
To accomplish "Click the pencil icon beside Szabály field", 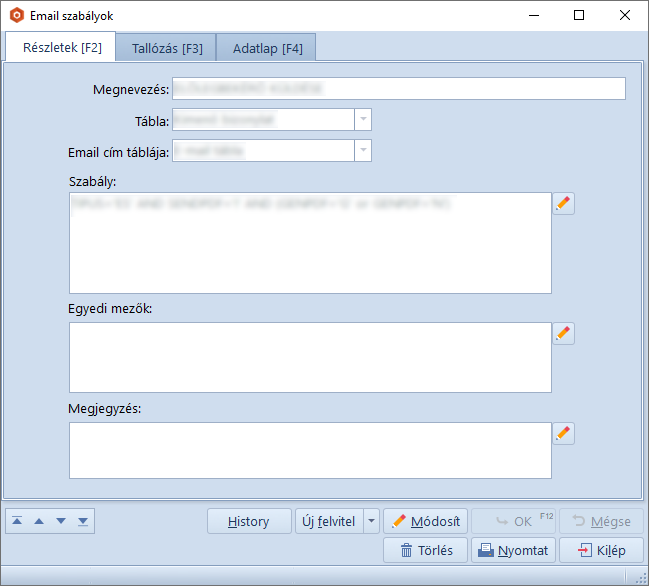I will [x=564, y=204].
